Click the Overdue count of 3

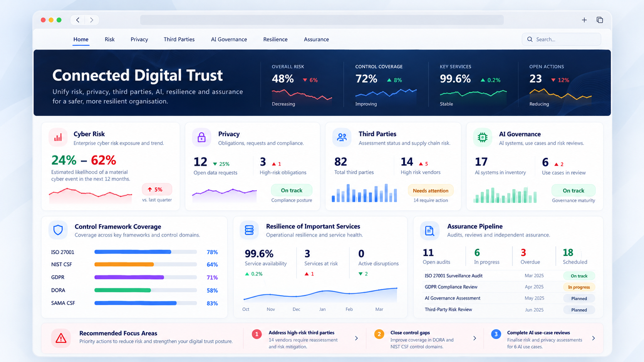(x=523, y=253)
